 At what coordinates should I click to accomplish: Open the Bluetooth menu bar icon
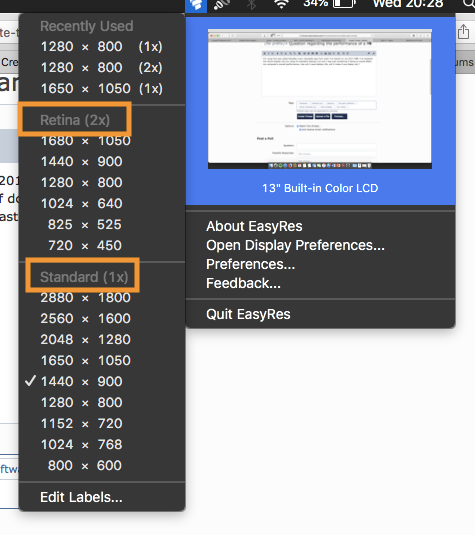coord(251,4)
